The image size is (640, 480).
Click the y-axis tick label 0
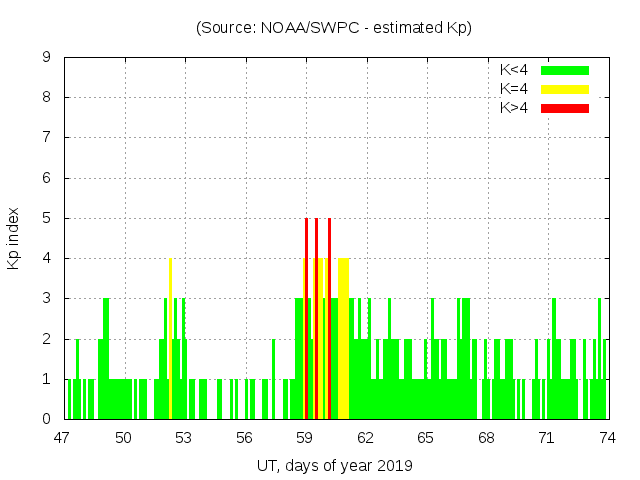pyautogui.click(x=47, y=419)
